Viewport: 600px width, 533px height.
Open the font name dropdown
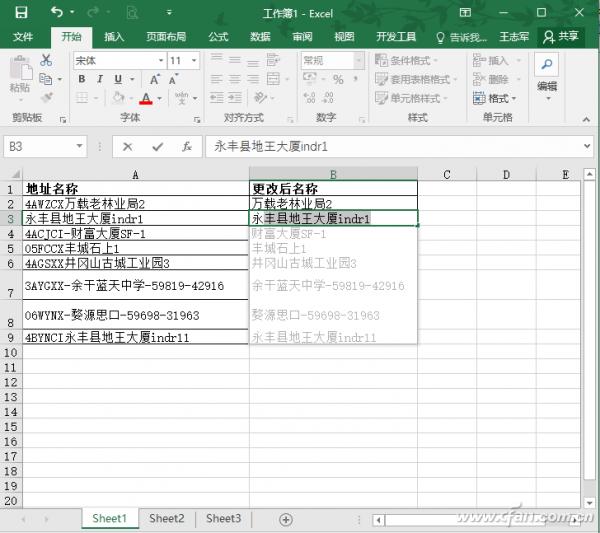click(156, 60)
